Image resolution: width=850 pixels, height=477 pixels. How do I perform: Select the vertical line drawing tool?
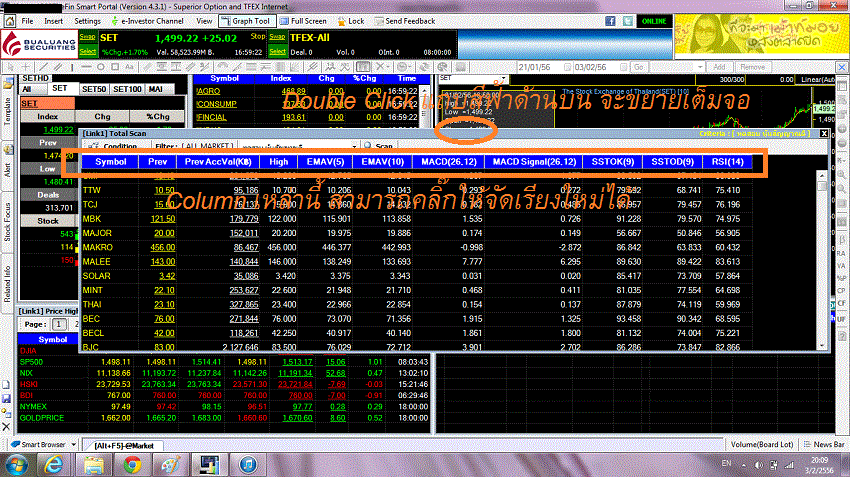coord(72,67)
